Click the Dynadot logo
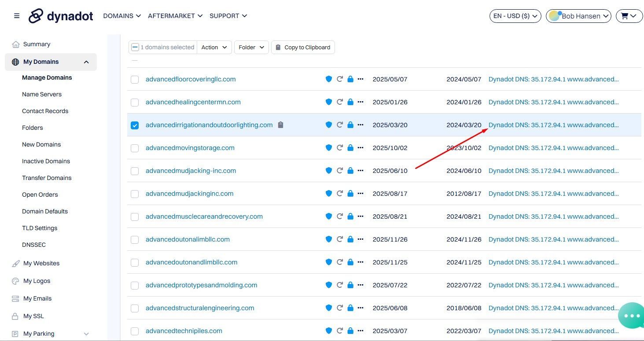The height and width of the screenshot is (341, 644). click(61, 16)
